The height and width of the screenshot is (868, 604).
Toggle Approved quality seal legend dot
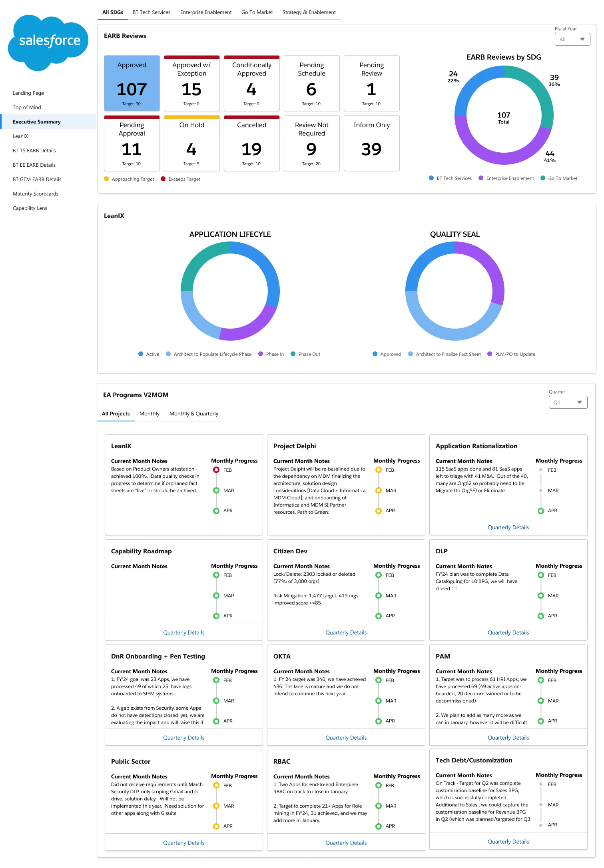pos(375,354)
